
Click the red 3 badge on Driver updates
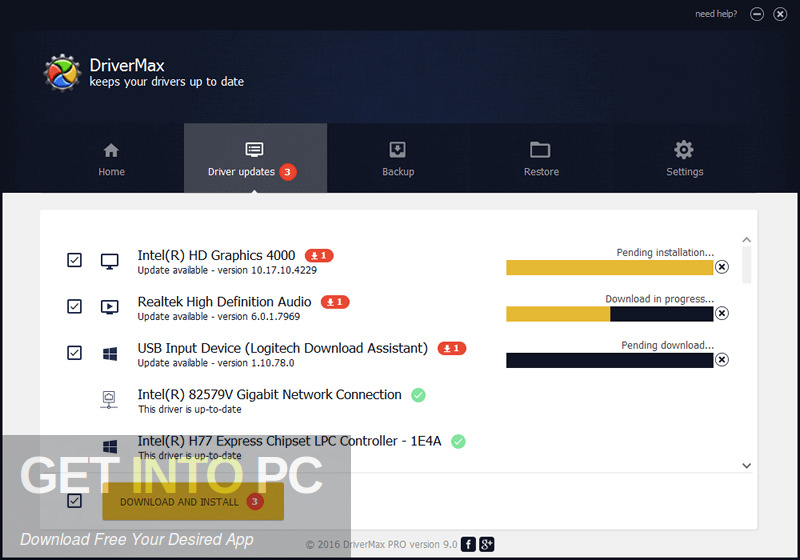click(x=287, y=172)
